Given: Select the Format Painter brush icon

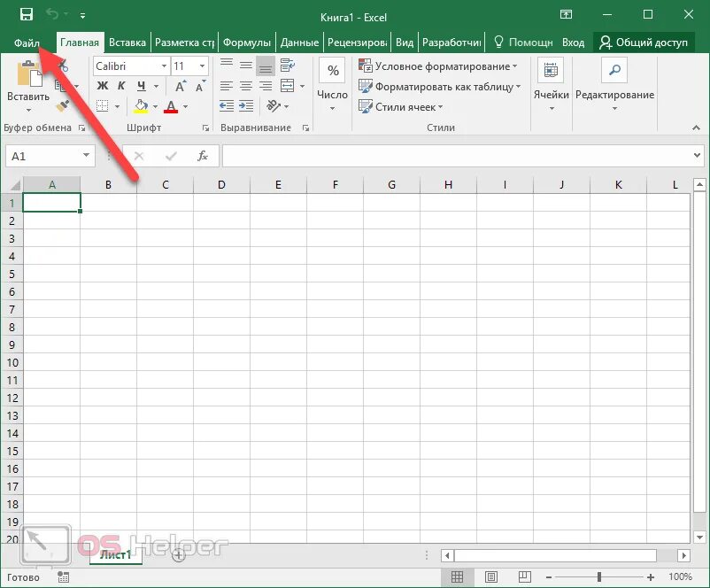Looking at the screenshot, I should coord(63,105).
